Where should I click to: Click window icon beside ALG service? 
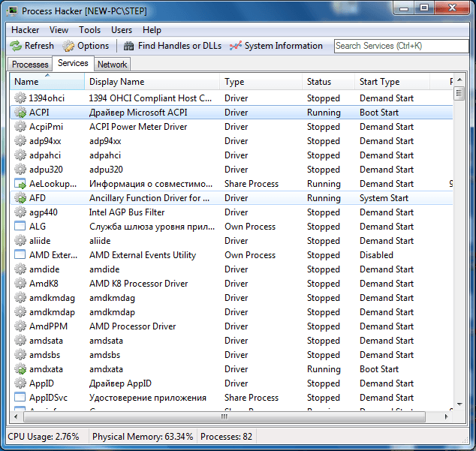[20, 226]
